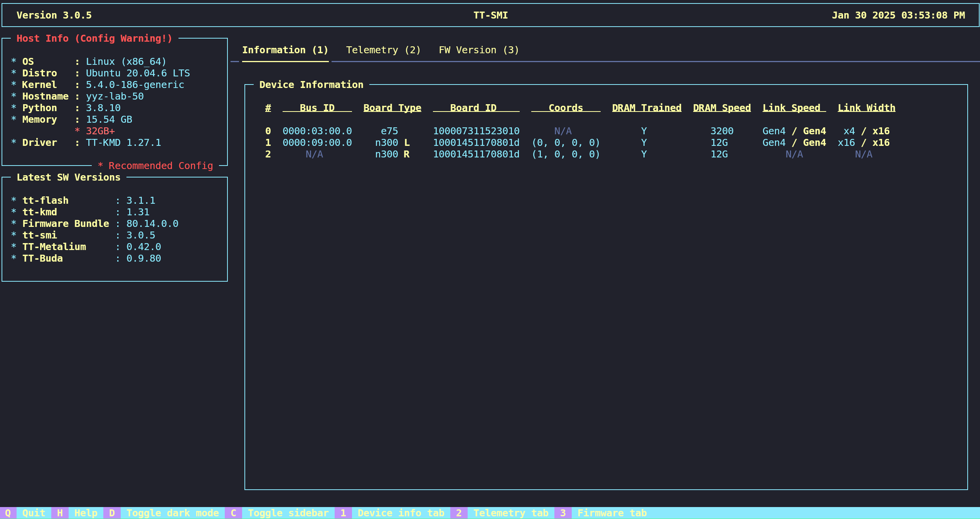Viewport: 980px width, 519px height.
Task: Switch to the Telemetry (2) tab
Action: pos(383,50)
